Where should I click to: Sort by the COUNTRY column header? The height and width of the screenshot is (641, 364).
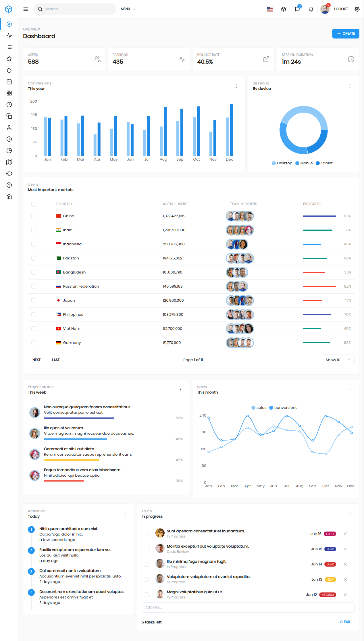pos(64,204)
